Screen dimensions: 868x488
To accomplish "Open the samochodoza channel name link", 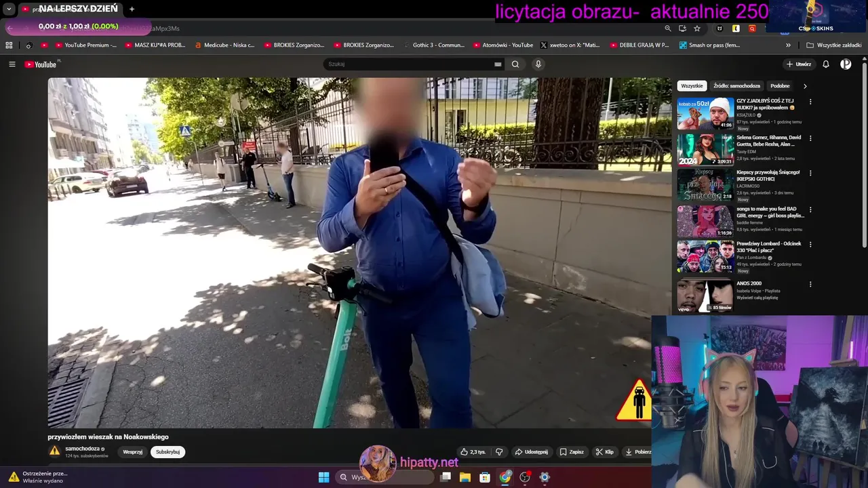I will point(82,449).
